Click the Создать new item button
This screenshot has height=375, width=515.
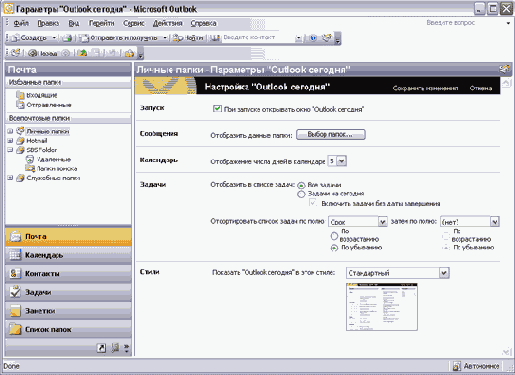pyautogui.click(x=29, y=38)
